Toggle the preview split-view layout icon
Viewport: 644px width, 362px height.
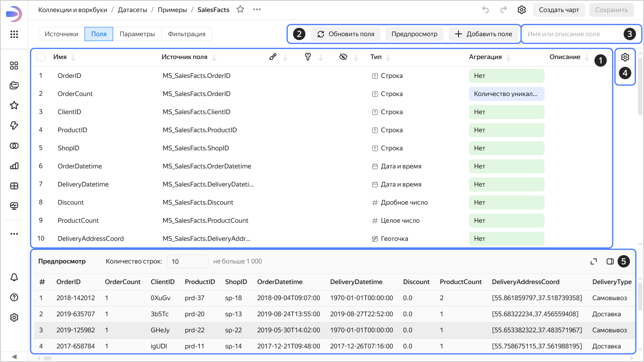(610, 261)
